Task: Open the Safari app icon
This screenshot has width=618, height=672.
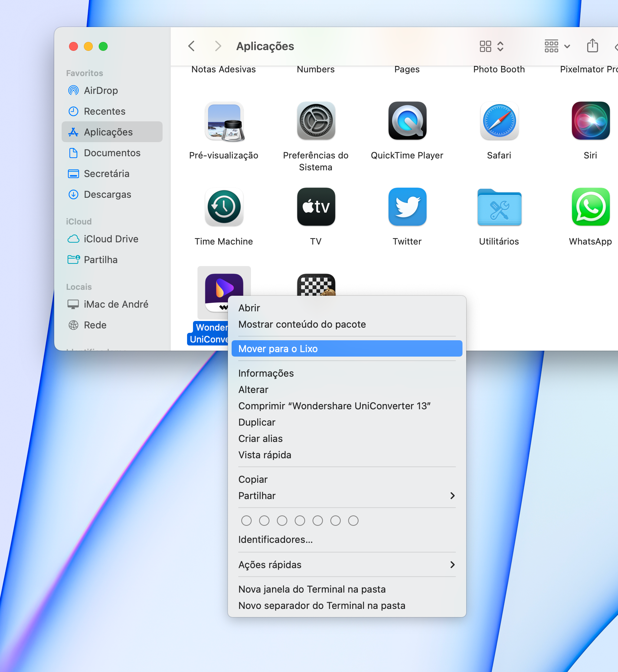Action: point(499,121)
